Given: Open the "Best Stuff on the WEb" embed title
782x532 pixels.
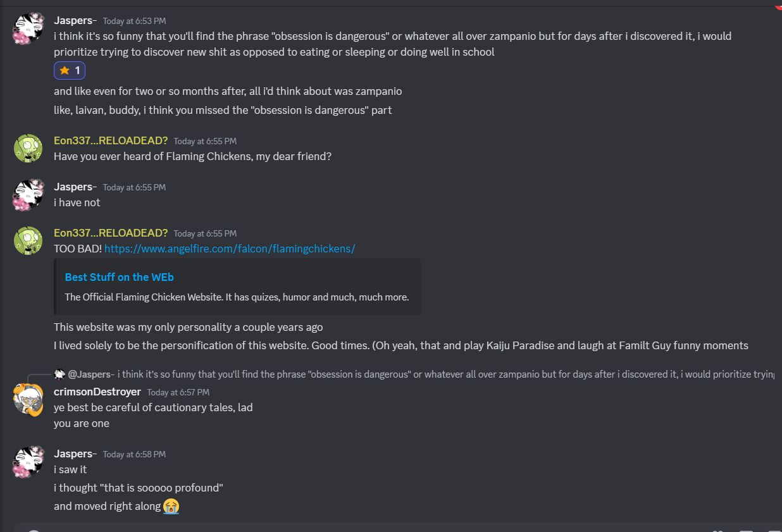Looking at the screenshot, I should pos(119,277).
